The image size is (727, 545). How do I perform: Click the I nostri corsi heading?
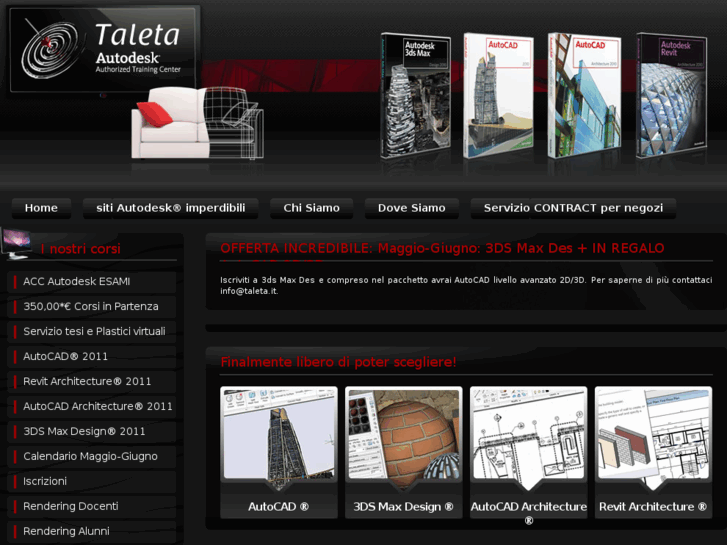[x=80, y=249]
